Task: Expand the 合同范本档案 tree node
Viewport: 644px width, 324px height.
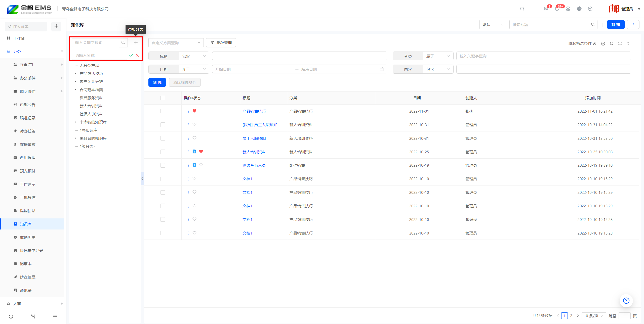Action: (75, 90)
